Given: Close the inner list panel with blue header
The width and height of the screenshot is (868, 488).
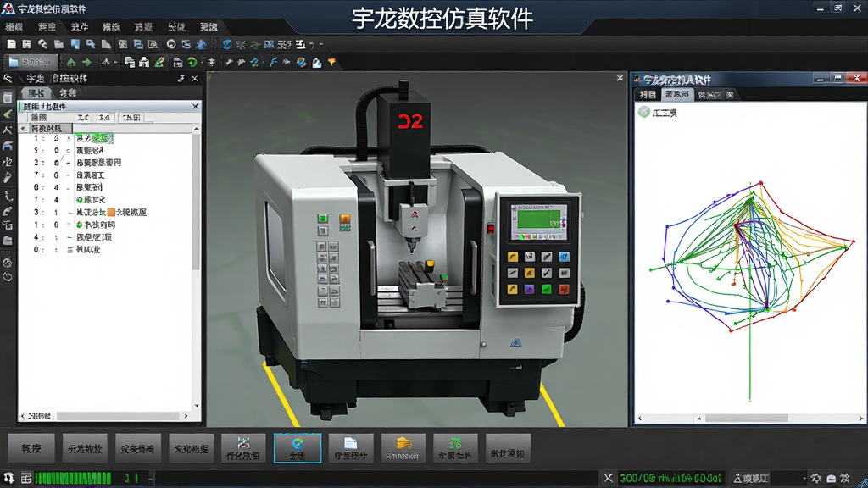Looking at the screenshot, I should 196,106.
